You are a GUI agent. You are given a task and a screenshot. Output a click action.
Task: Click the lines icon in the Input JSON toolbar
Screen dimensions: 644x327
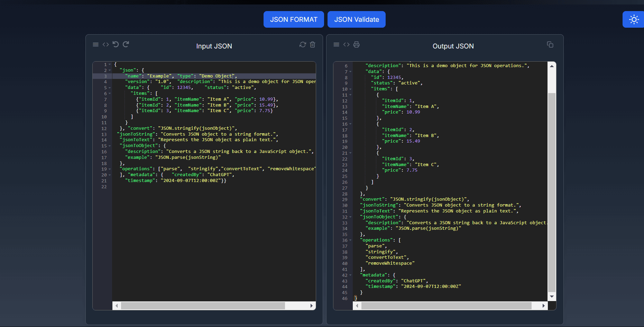(x=96, y=44)
